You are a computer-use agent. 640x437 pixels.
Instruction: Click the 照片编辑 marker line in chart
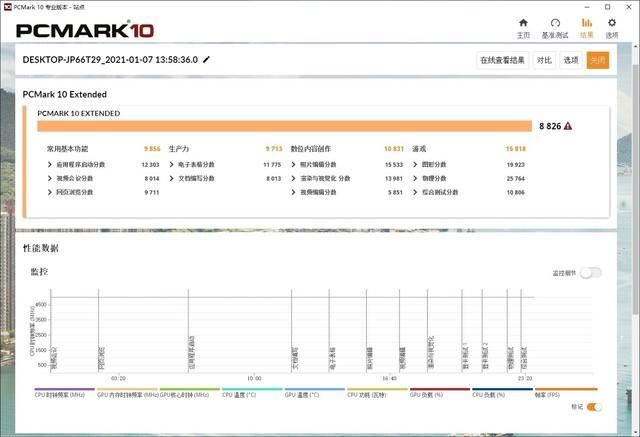click(367, 331)
